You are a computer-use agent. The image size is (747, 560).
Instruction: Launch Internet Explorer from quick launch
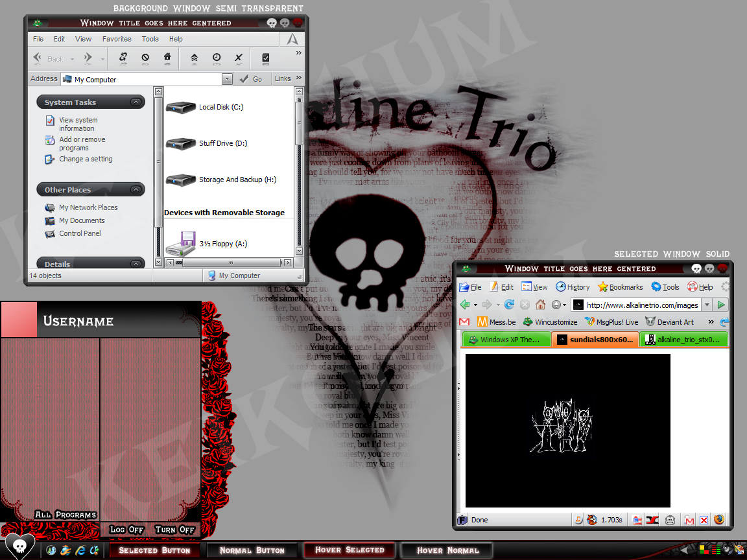point(80,550)
